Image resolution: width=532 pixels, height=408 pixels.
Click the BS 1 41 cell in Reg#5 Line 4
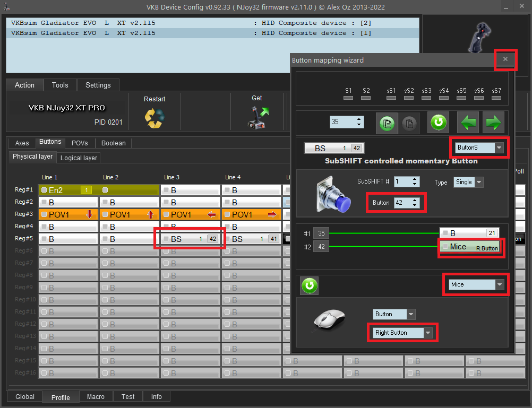pos(252,239)
